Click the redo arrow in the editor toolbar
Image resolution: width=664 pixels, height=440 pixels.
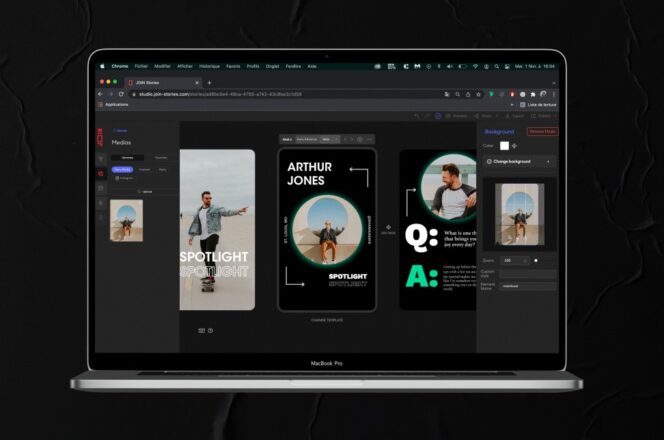pos(427,116)
